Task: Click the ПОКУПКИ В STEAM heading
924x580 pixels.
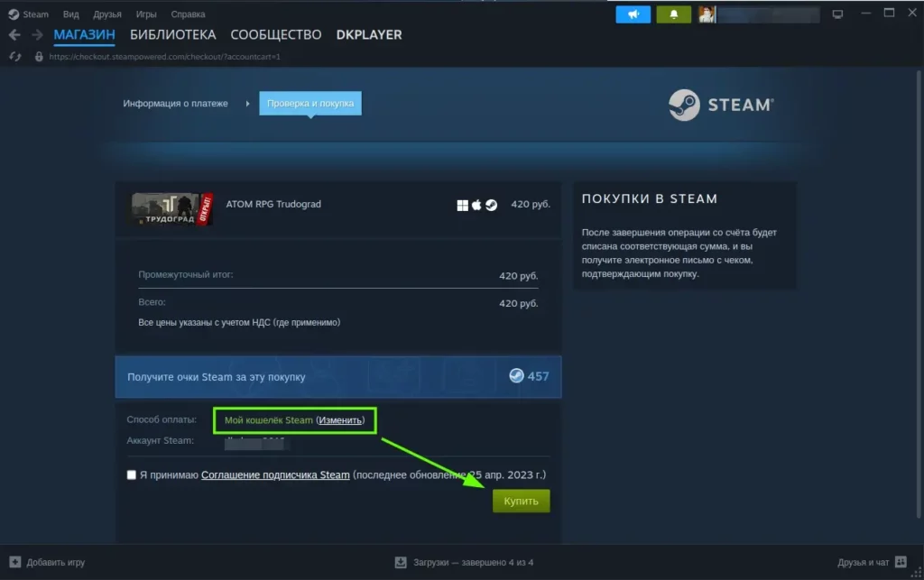Action: pyautogui.click(x=650, y=199)
